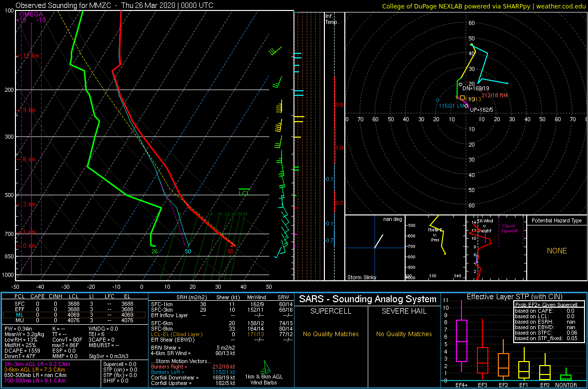
Task: Click the 'Theta-E v. Pres' panel label
Action: [x=435, y=234]
